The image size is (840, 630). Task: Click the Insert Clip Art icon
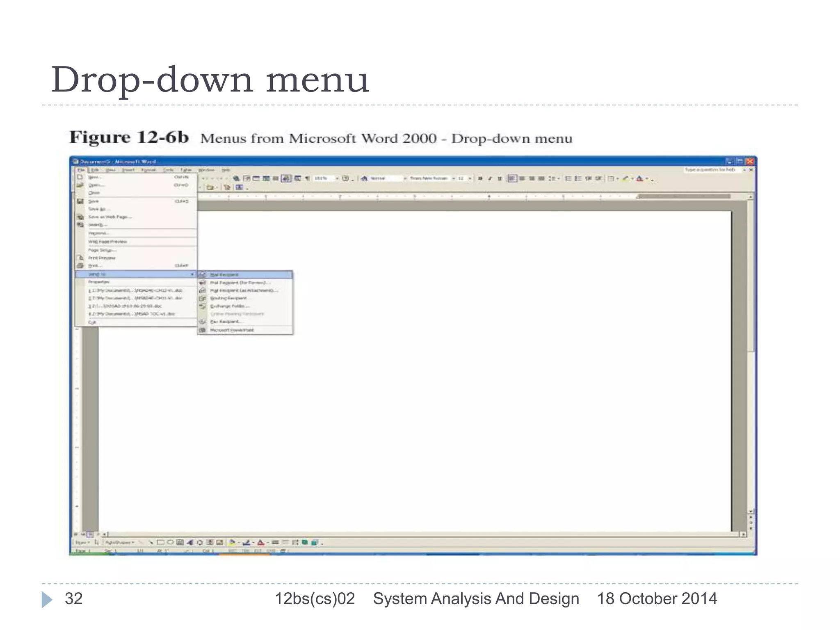pos(210,542)
